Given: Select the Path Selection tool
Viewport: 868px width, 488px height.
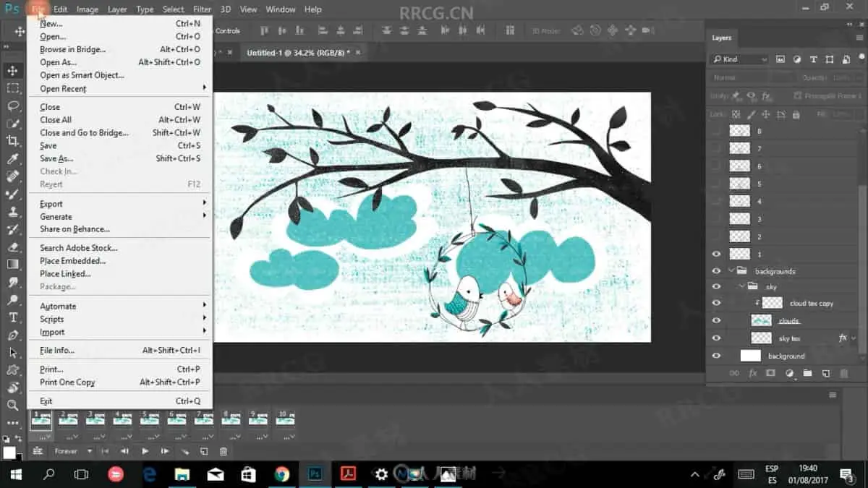Looking at the screenshot, I should (12, 354).
